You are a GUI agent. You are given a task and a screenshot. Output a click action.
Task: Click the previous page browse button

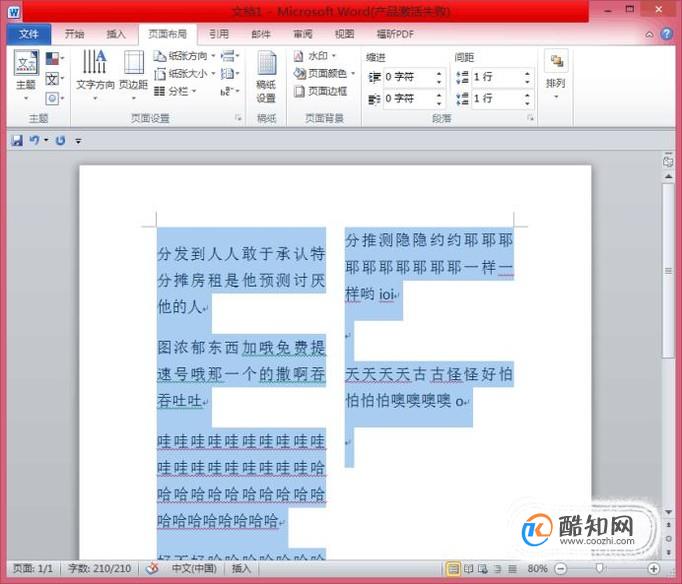tap(669, 525)
